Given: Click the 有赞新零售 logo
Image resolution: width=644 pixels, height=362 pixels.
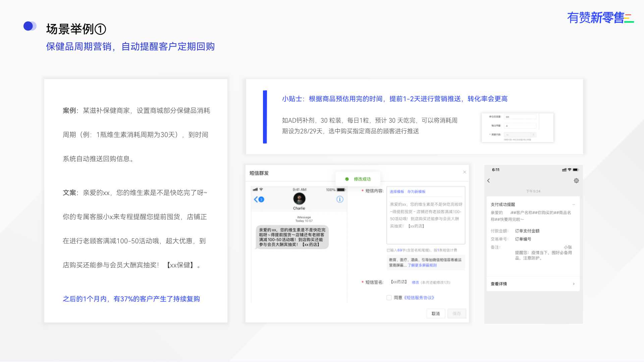Looking at the screenshot, I should 600,17.
